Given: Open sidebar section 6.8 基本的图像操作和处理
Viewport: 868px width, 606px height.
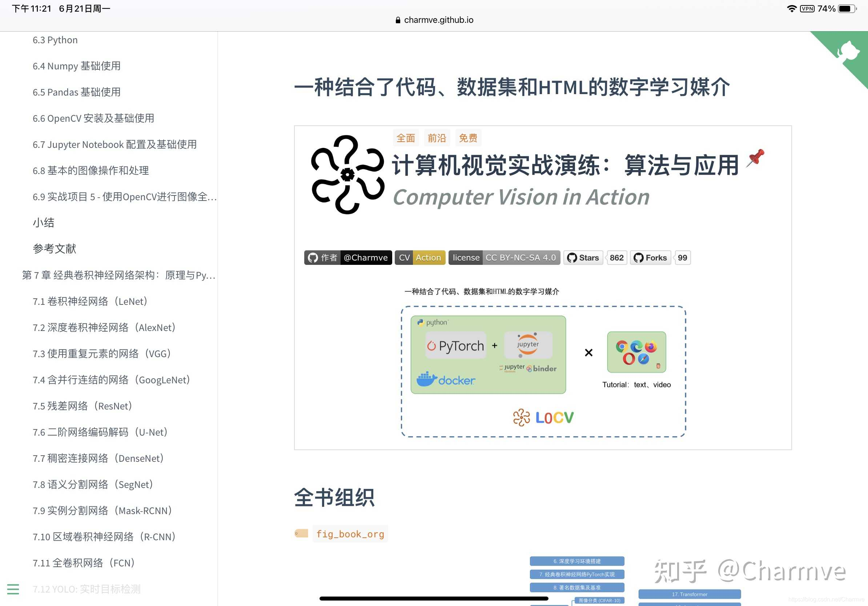Looking at the screenshot, I should [x=91, y=170].
